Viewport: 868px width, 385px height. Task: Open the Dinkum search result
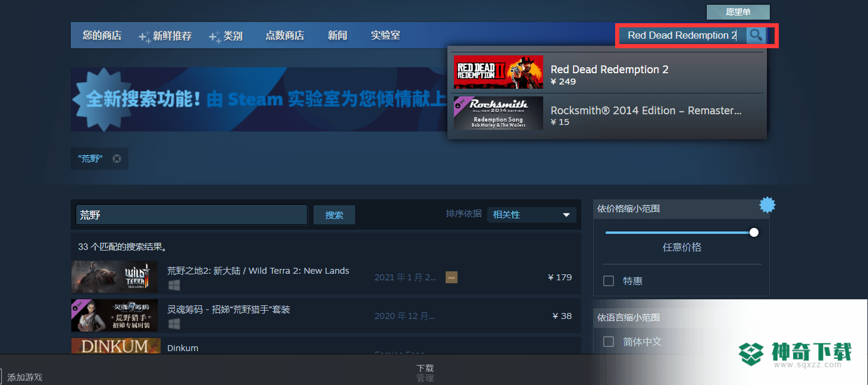pos(325,346)
